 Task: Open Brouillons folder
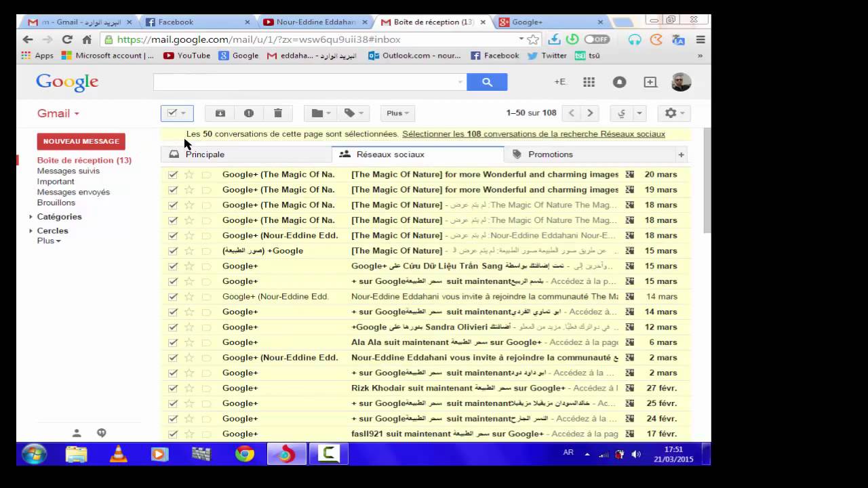pos(56,203)
